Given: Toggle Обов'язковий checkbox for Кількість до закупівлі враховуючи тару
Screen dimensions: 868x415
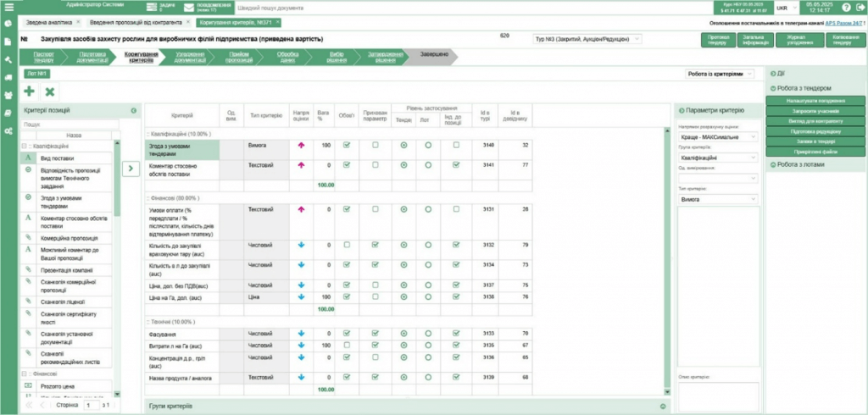Looking at the screenshot, I should click(x=347, y=245).
